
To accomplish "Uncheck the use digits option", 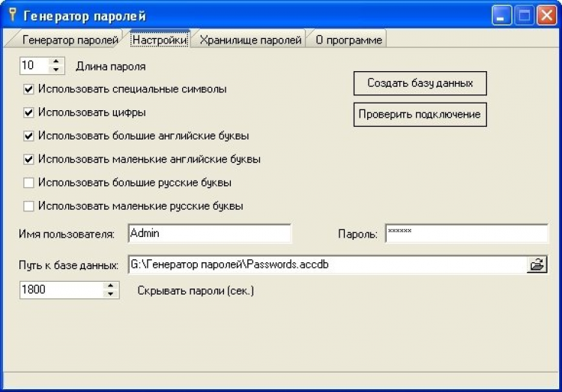I will coord(29,112).
